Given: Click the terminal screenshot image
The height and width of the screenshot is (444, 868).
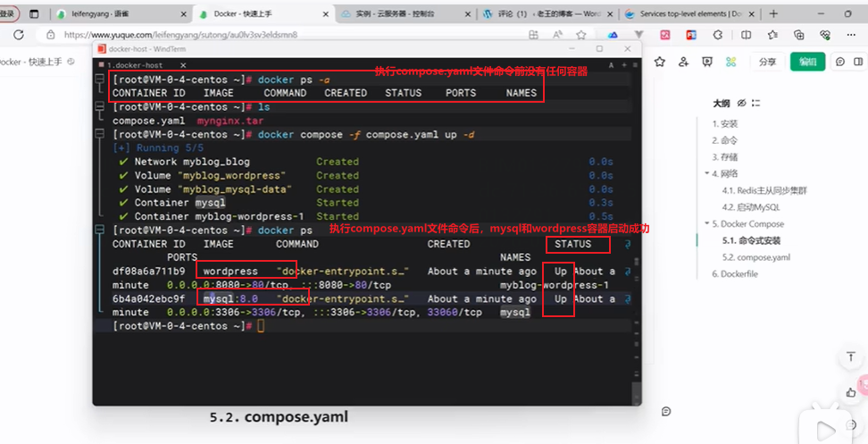Looking at the screenshot, I should coord(367,223).
